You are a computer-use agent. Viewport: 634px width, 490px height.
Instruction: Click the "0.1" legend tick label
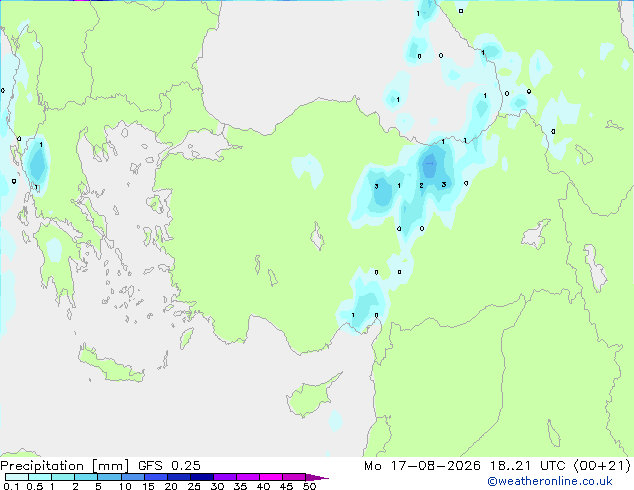11,486
